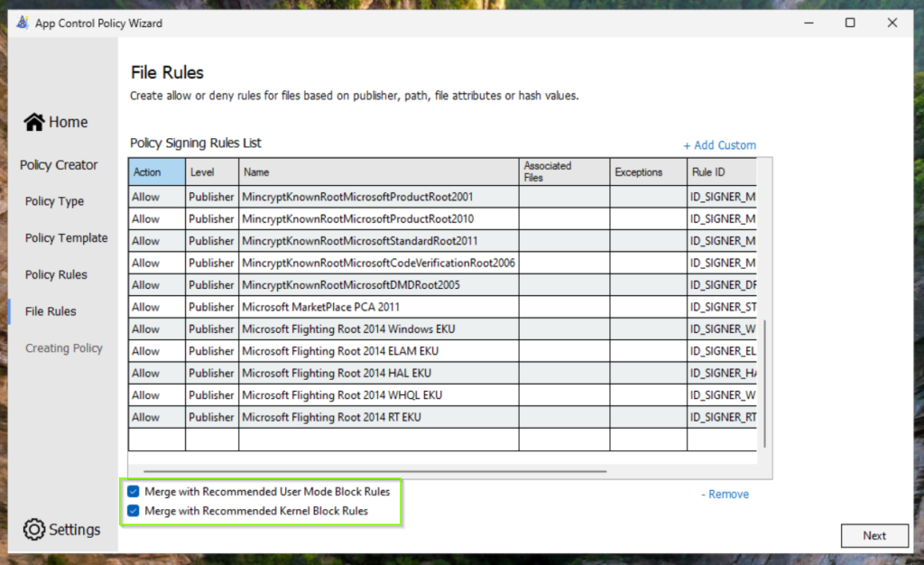
Task: Open the Policy Template step
Action: pos(66,238)
